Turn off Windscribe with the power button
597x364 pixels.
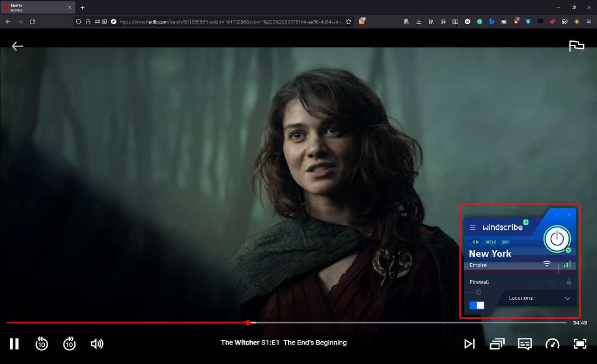point(557,239)
